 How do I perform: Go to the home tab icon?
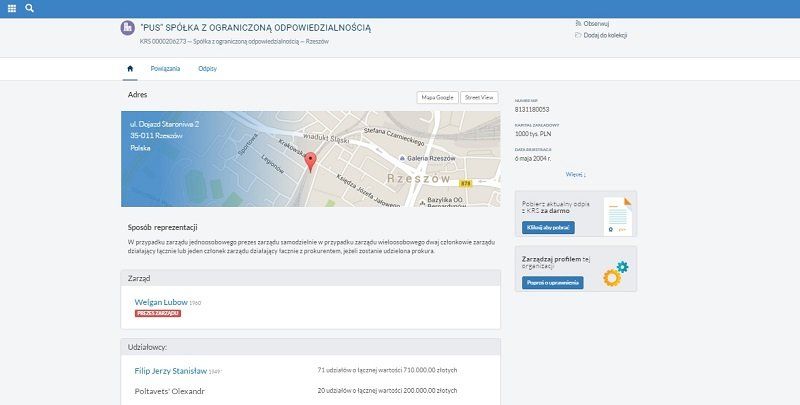129,69
